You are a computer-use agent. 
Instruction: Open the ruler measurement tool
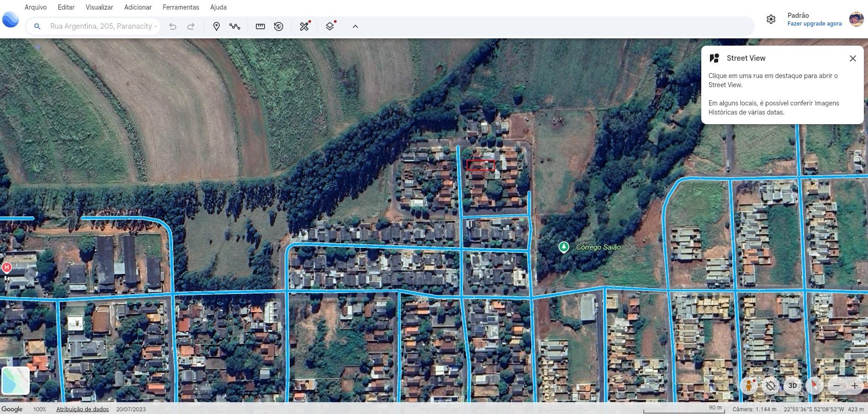tap(260, 26)
